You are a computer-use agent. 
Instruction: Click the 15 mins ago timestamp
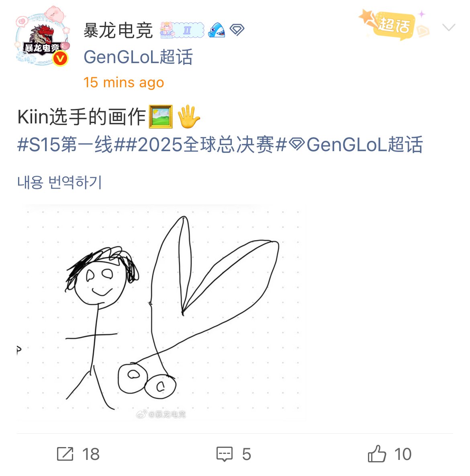[123, 82]
